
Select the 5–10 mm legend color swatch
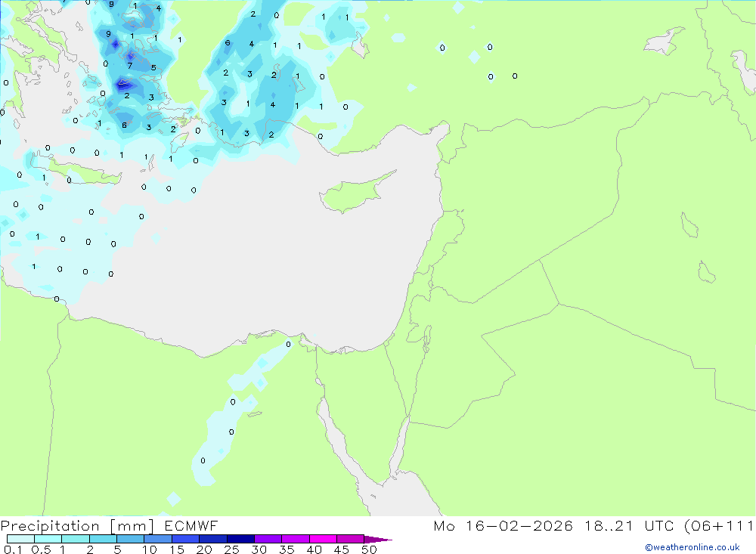(131, 539)
